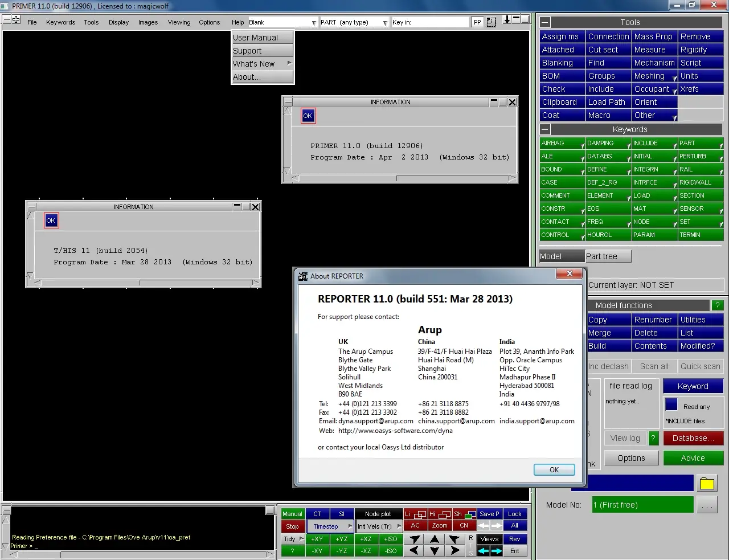The height and width of the screenshot is (560, 729).
Task: Expand the What's New submenu
Action: tap(262, 64)
